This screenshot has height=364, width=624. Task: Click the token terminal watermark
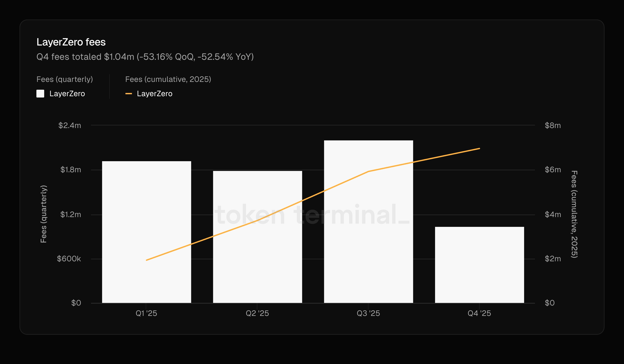click(312, 214)
